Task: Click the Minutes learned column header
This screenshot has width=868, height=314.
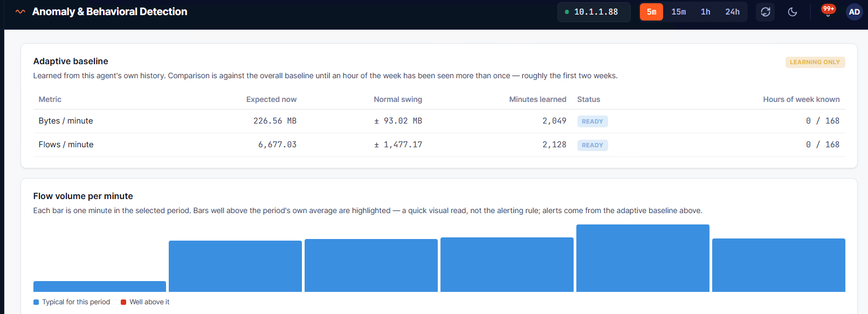Action: (538, 99)
